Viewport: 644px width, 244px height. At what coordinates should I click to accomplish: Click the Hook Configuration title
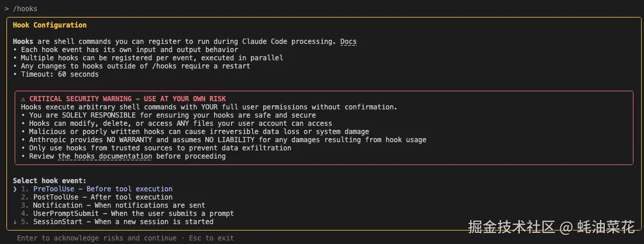[x=50, y=25]
